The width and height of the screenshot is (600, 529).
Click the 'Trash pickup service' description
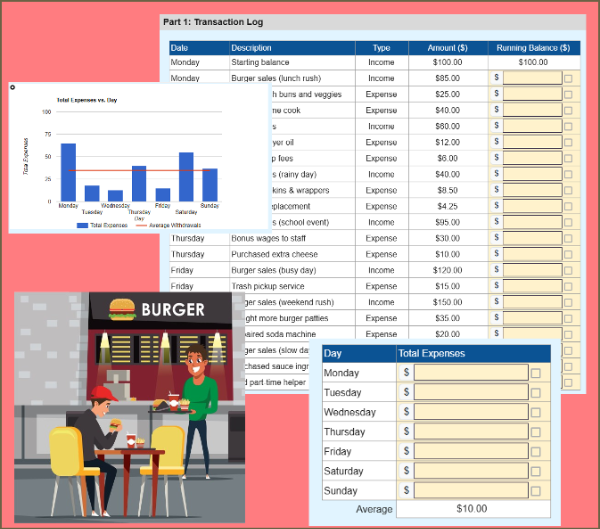click(267, 286)
